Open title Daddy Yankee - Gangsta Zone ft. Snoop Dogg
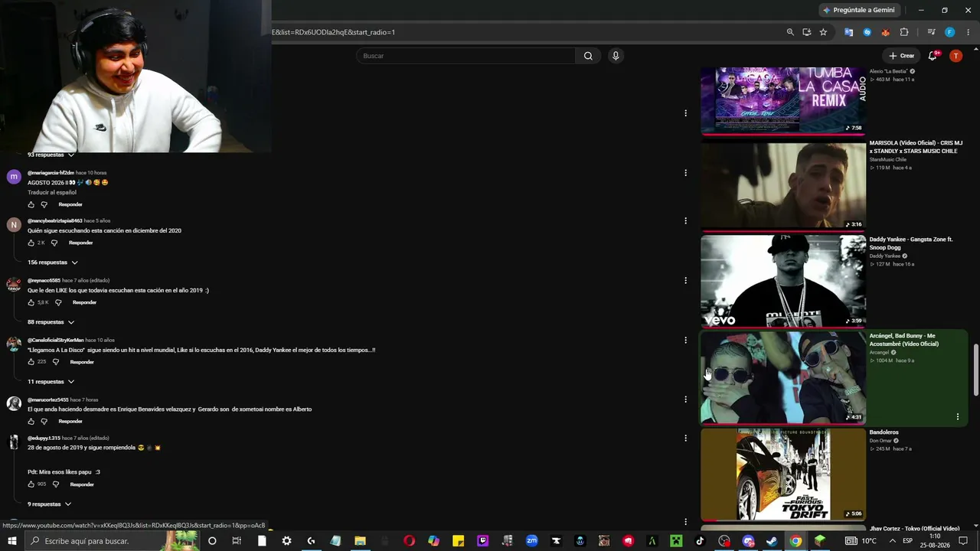980x551 pixels. [x=910, y=243]
